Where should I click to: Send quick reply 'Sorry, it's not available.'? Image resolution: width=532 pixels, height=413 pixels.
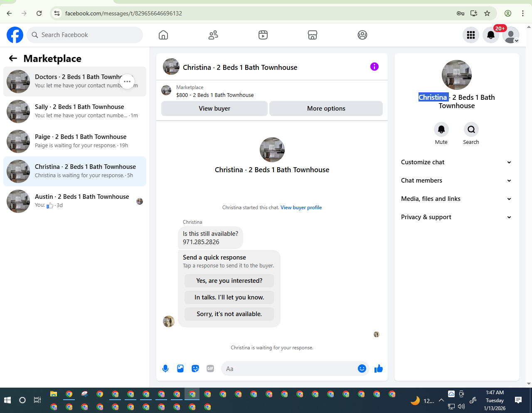pyautogui.click(x=229, y=314)
